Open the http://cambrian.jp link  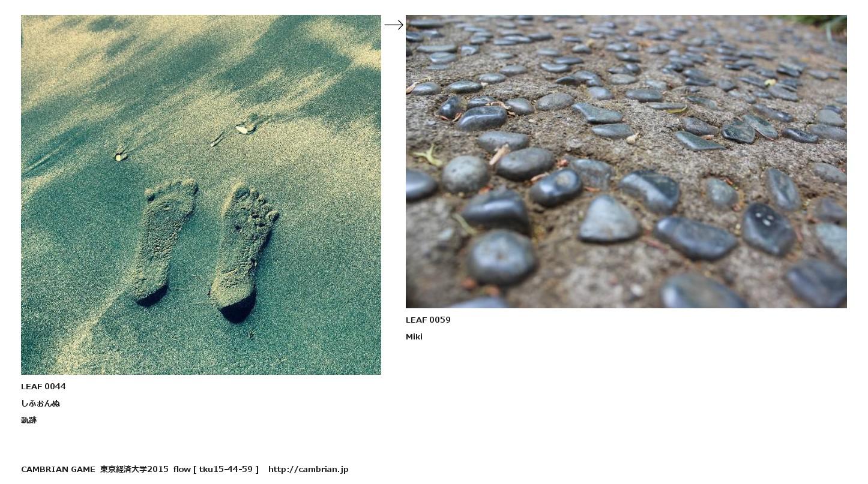308,470
